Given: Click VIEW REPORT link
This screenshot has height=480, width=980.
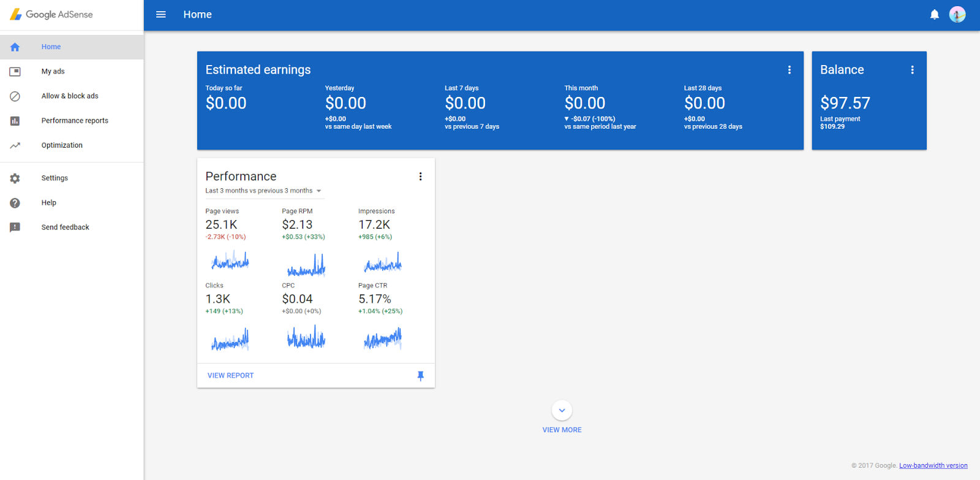Looking at the screenshot, I should (x=230, y=376).
